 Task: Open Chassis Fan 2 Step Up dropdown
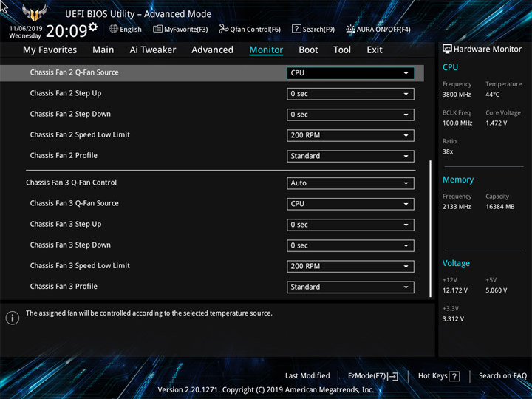[350, 94]
